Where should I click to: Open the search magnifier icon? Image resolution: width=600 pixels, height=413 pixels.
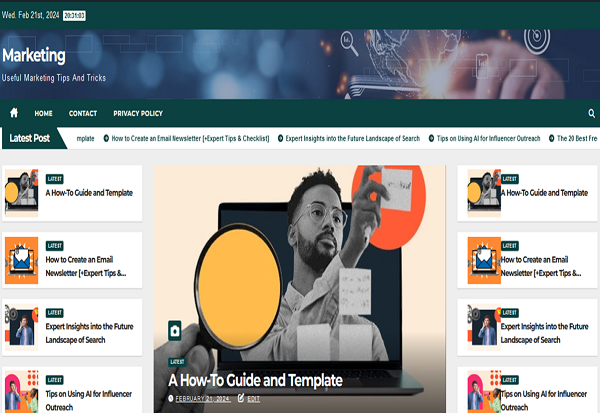(591, 113)
